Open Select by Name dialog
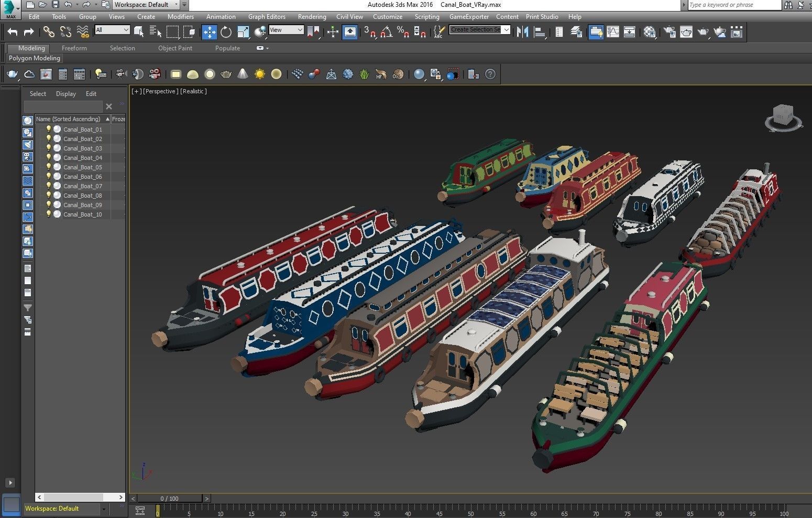Image resolution: width=812 pixels, height=518 pixels. point(155,32)
